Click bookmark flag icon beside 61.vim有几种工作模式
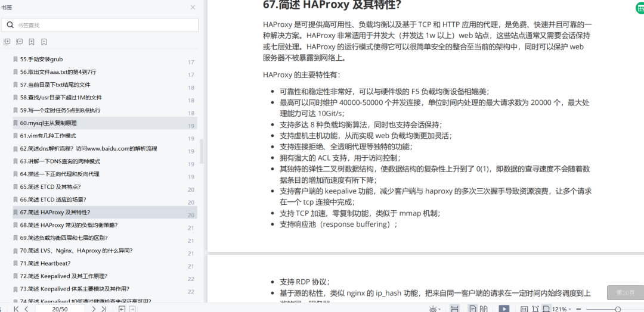 [x=16, y=136]
